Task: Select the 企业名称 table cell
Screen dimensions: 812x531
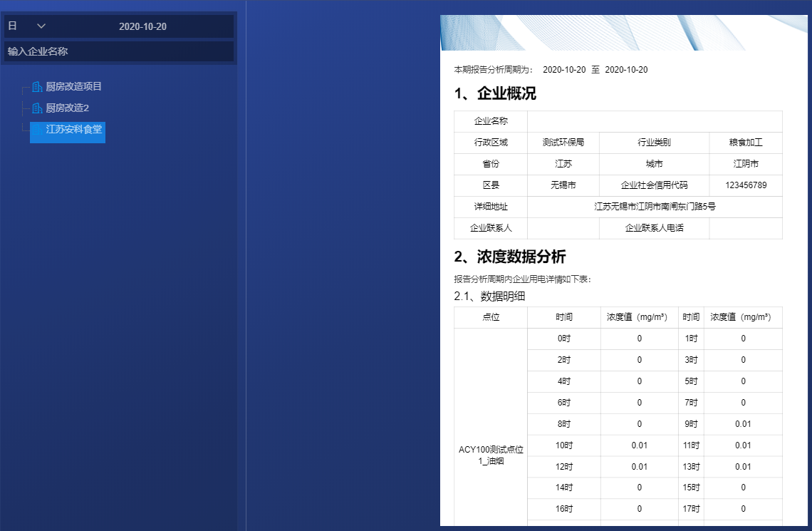Action: click(x=491, y=121)
